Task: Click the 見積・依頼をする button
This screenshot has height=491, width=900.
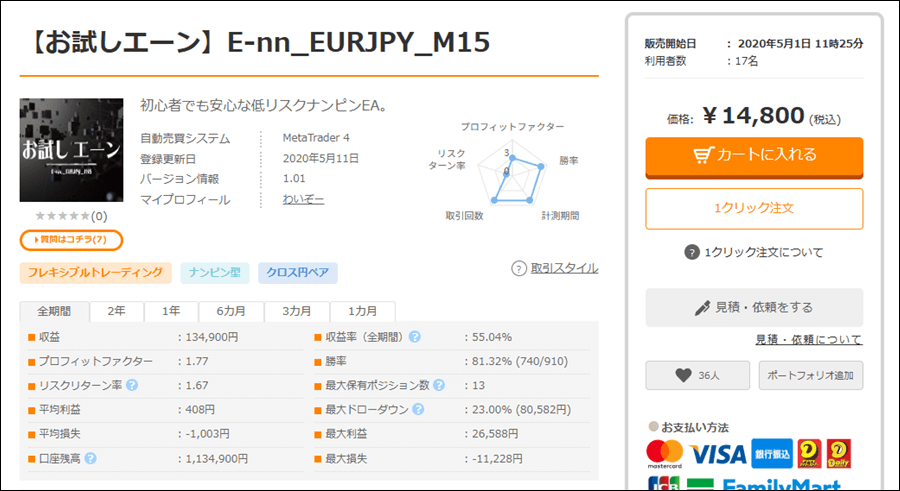Action: pyautogui.click(x=754, y=308)
